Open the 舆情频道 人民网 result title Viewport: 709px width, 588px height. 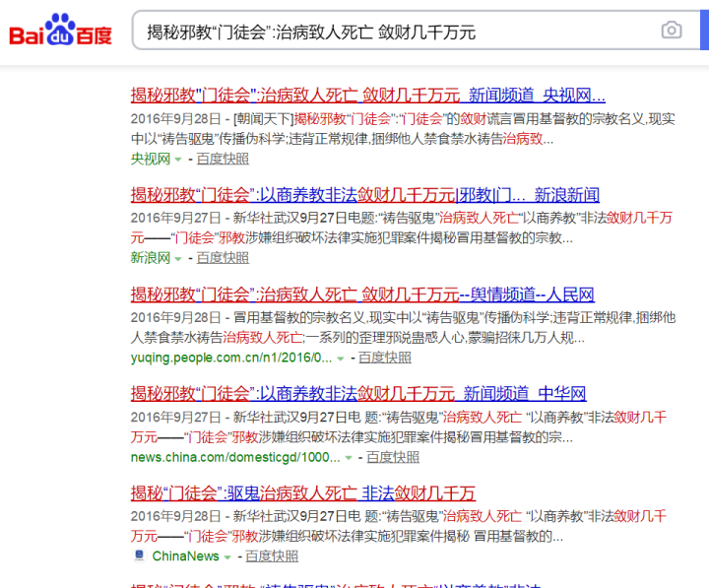pyautogui.click(x=362, y=294)
